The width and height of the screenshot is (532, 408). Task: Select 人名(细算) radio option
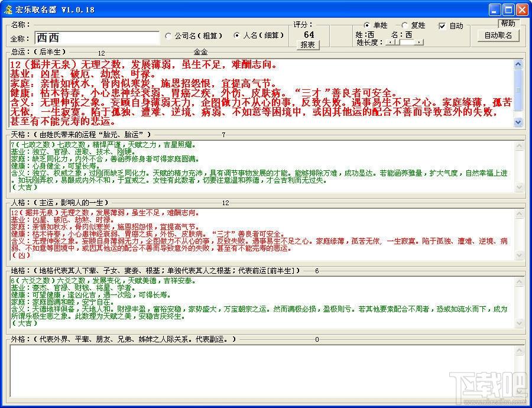tap(258, 35)
